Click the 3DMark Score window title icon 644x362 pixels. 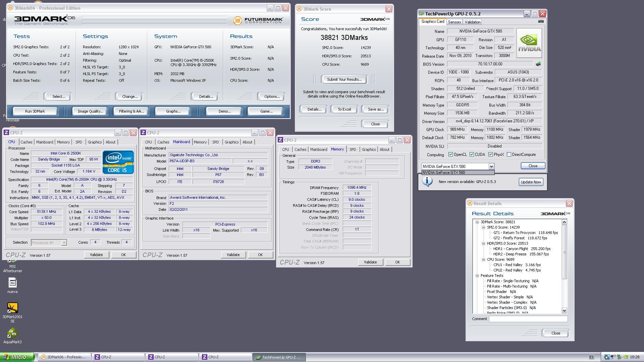coord(299,9)
